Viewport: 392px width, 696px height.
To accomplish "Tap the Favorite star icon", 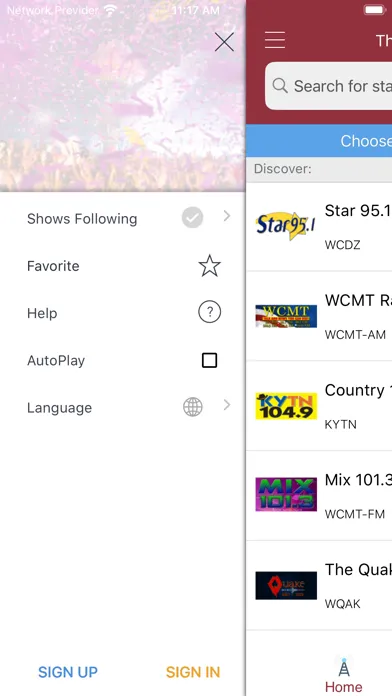I will pos(210,266).
